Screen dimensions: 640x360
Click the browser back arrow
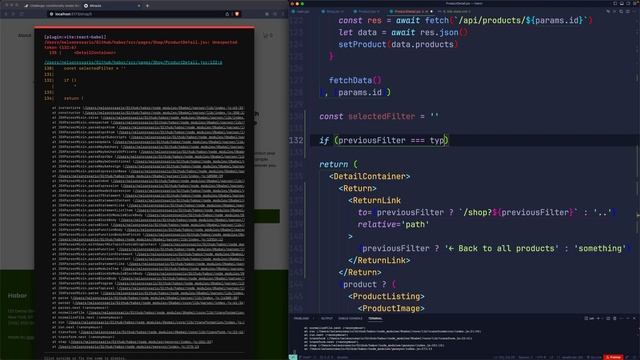coord(6,14)
